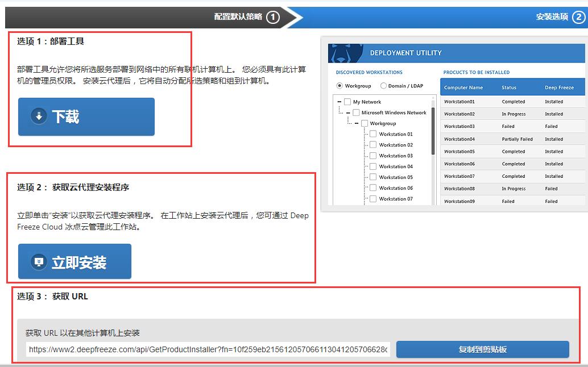Switch to the 配置默认策略 step tab
The height and width of the screenshot is (367, 588).
click(x=238, y=17)
